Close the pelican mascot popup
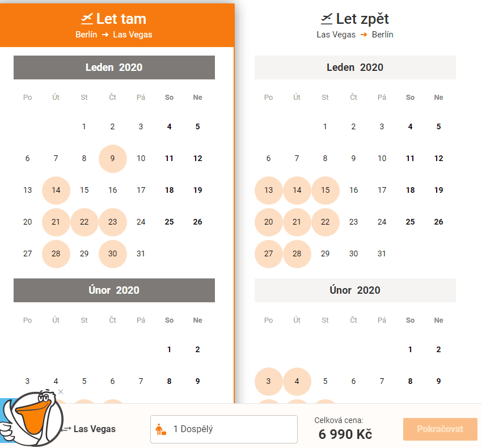This screenshot has width=482, height=448. pyautogui.click(x=61, y=392)
